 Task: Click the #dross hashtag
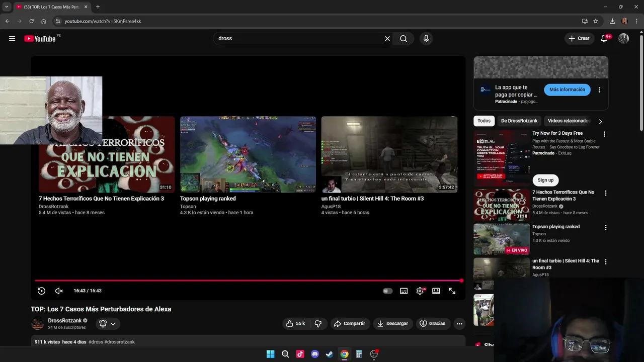(96, 342)
